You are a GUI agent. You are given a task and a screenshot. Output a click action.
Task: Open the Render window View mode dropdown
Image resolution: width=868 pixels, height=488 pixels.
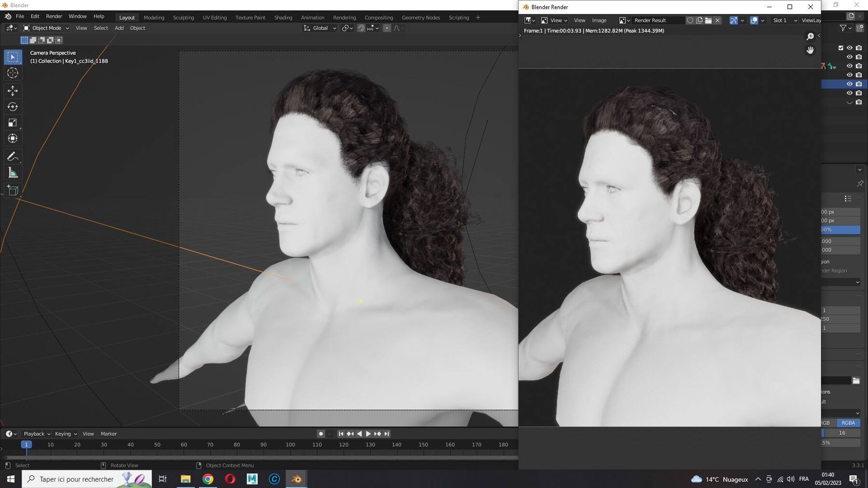coord(554,20)
